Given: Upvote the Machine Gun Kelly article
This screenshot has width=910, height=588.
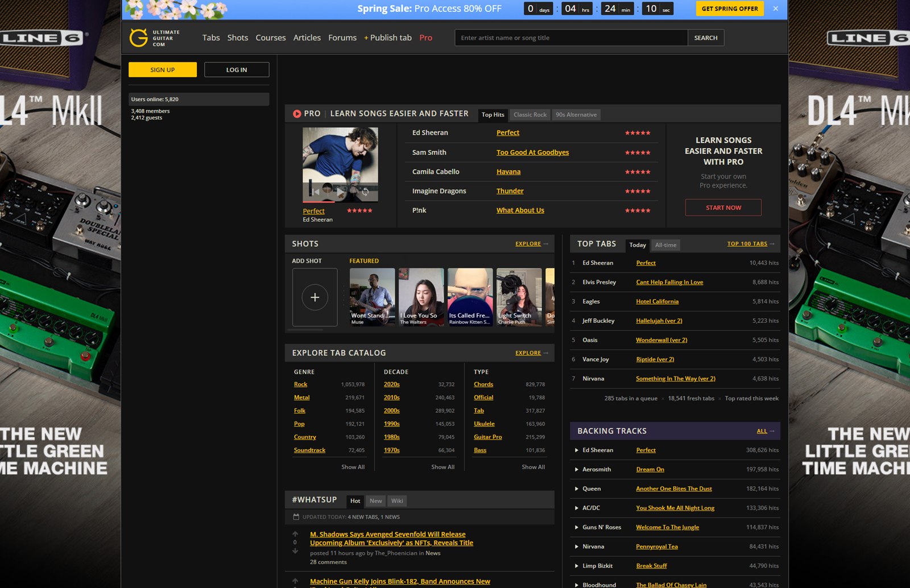Looking at the screenshot, I should click(295, 581).
